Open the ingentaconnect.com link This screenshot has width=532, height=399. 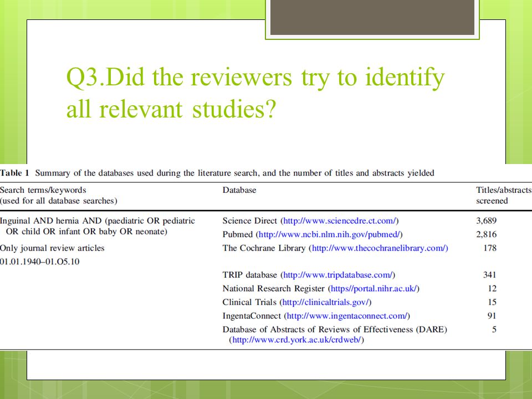coord(347,316)
